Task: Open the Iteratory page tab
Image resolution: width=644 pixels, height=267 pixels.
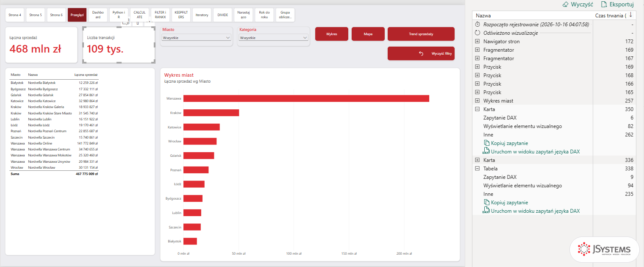Action: pyautogui.click(x=202, y=15)
